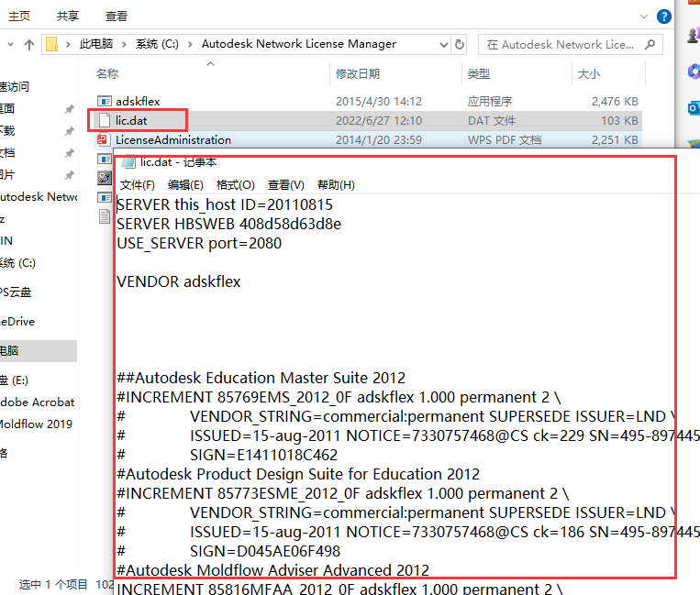Sort files by 名称 column
The image size is (700, 595).
[107, 73]
